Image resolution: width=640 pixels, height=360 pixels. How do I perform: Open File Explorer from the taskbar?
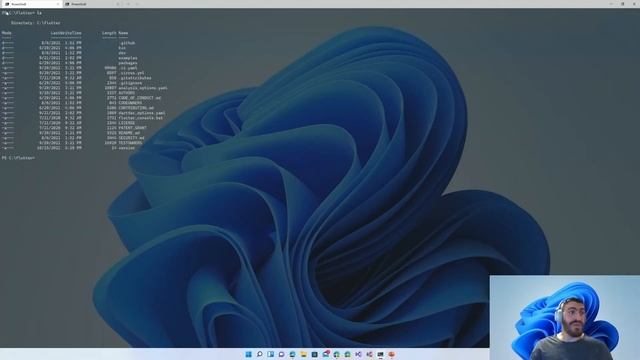tap(303, 354)
